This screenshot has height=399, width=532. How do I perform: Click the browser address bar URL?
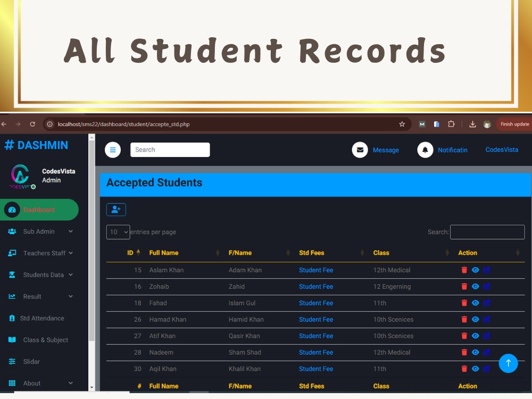(x=123, y=124)
